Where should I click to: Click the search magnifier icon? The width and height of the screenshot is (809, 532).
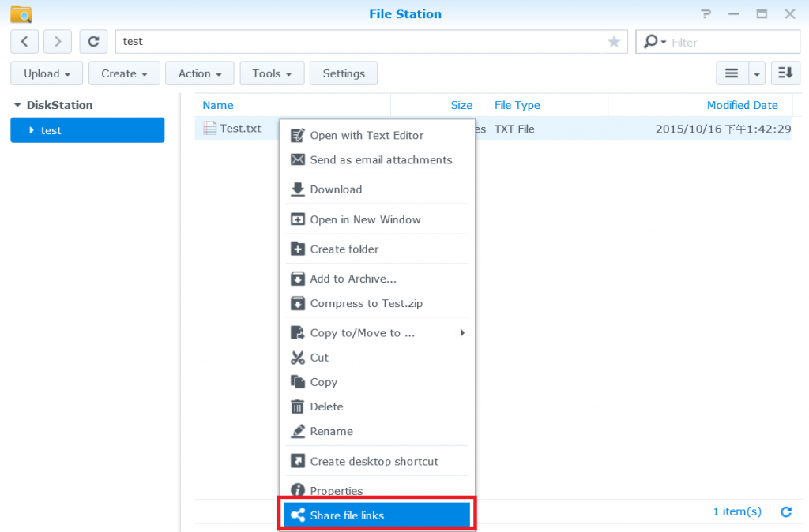(x=652, y=42)
